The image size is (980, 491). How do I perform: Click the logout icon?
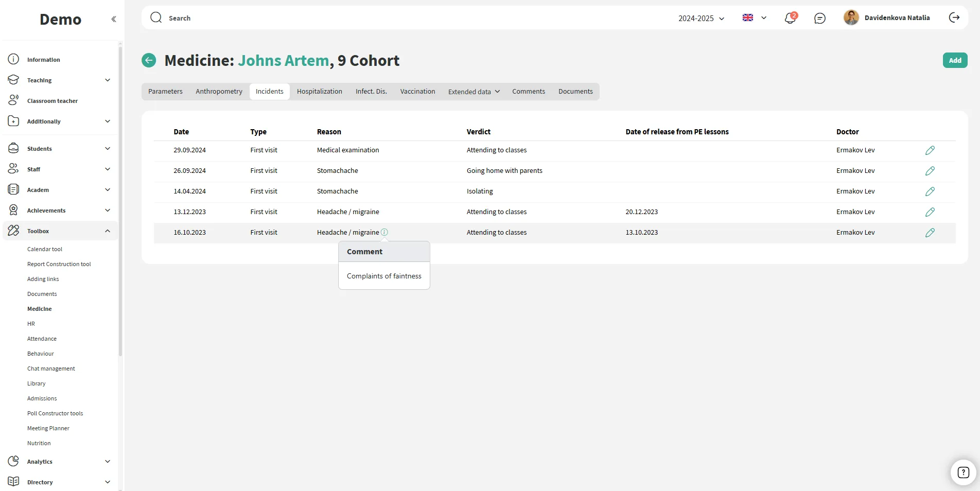coord(954,18)
